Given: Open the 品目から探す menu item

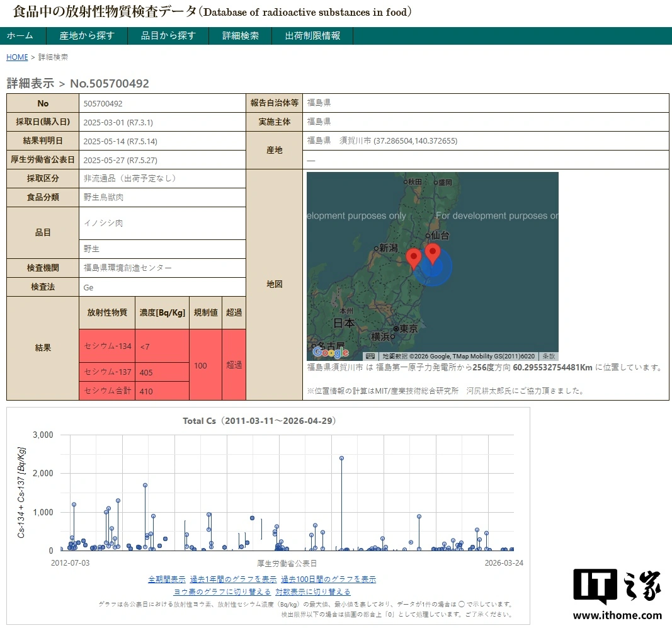Looking at the screenshot, I should click(168, 35).
